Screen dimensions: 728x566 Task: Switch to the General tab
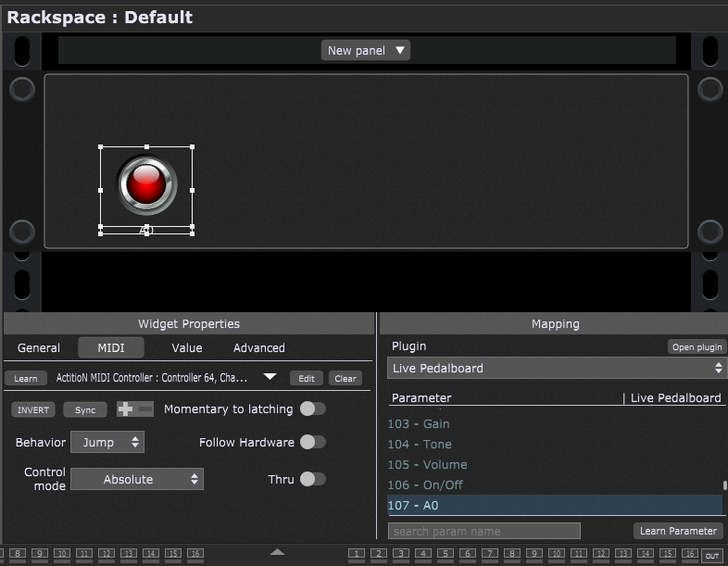pyautogui.click(x=39, y=348)
